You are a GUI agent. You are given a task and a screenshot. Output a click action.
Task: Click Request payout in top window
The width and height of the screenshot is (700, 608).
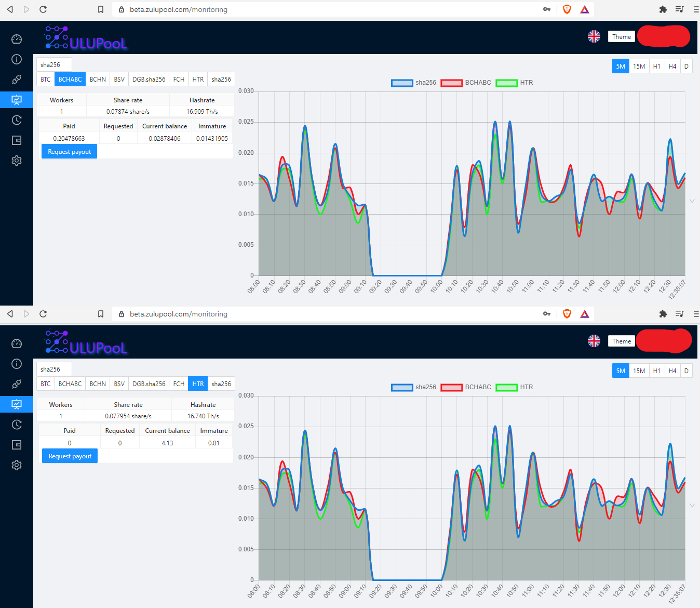(69, 152)
